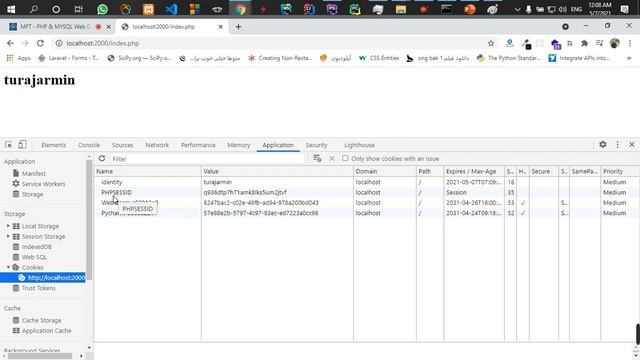This screenshot has width=640, height=360.
Task: Open taskbar search
Action: click(x=33, y=9)
